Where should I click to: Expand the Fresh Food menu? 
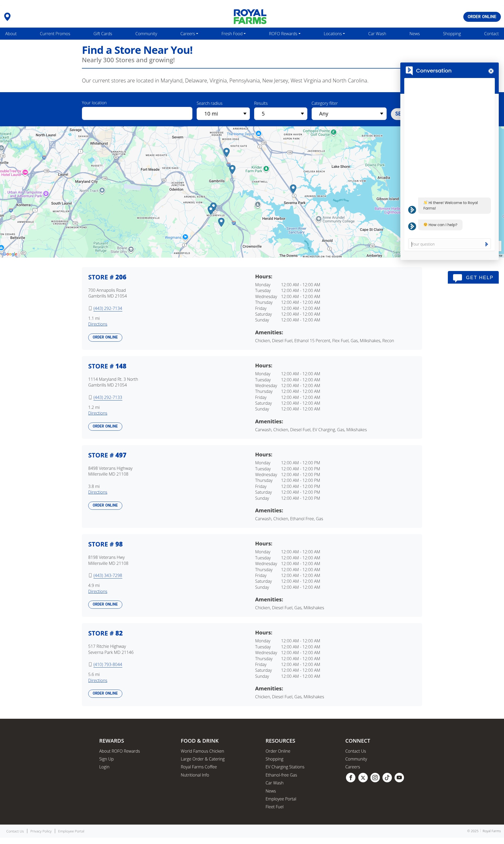[x=233, y=34]
